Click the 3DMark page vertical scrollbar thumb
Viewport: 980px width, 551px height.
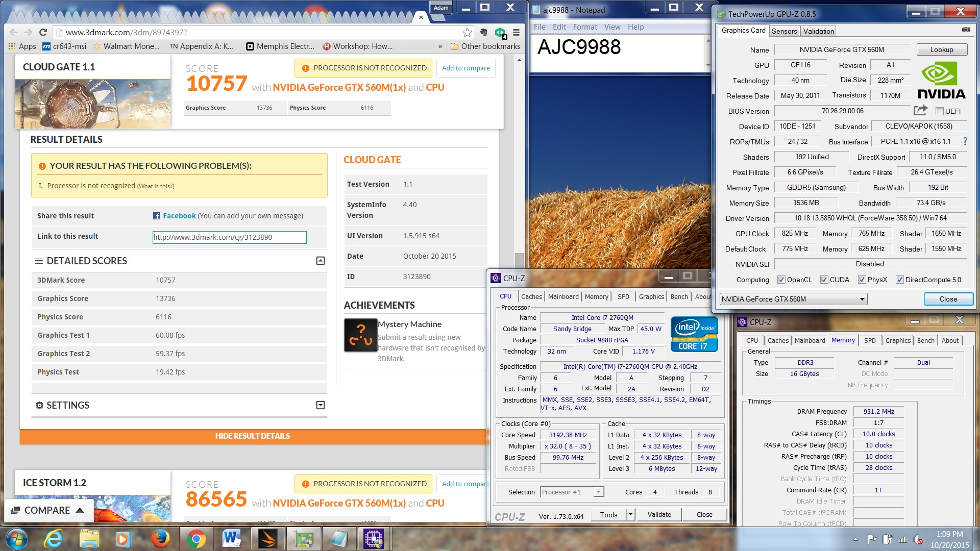click(519, 260)
